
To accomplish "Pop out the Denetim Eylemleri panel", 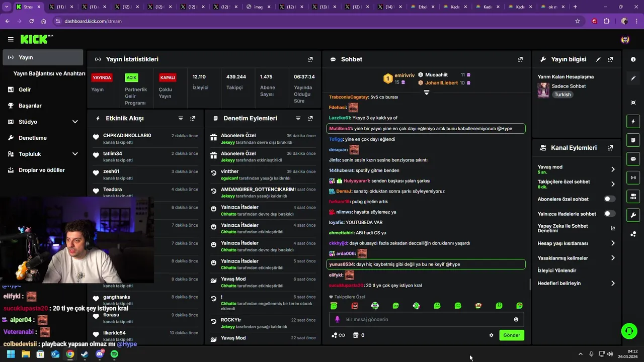I will (x=310, y=118).
